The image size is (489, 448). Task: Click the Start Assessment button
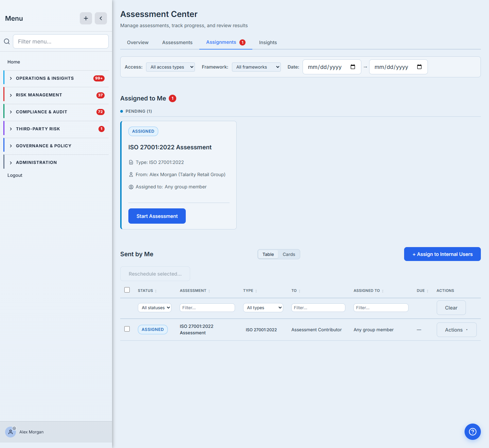click(x=157, y=216)
